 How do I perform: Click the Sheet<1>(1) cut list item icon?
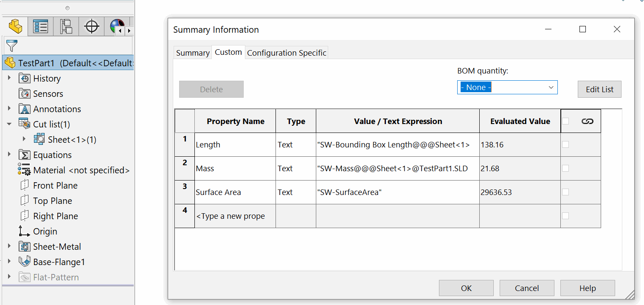click(x=39, y=139)
